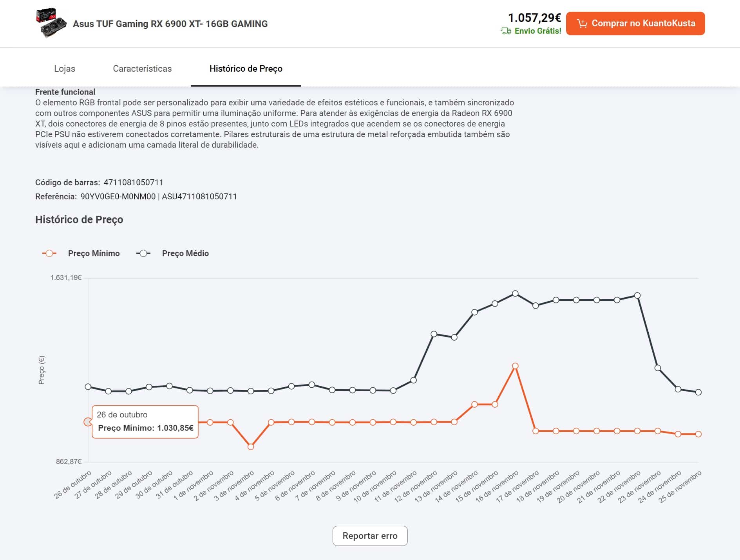The height and width of the screenshot is (560, 740).
Task: Click the Preço Mínimo point for 25 de novembro
Action: click(698, 434)
